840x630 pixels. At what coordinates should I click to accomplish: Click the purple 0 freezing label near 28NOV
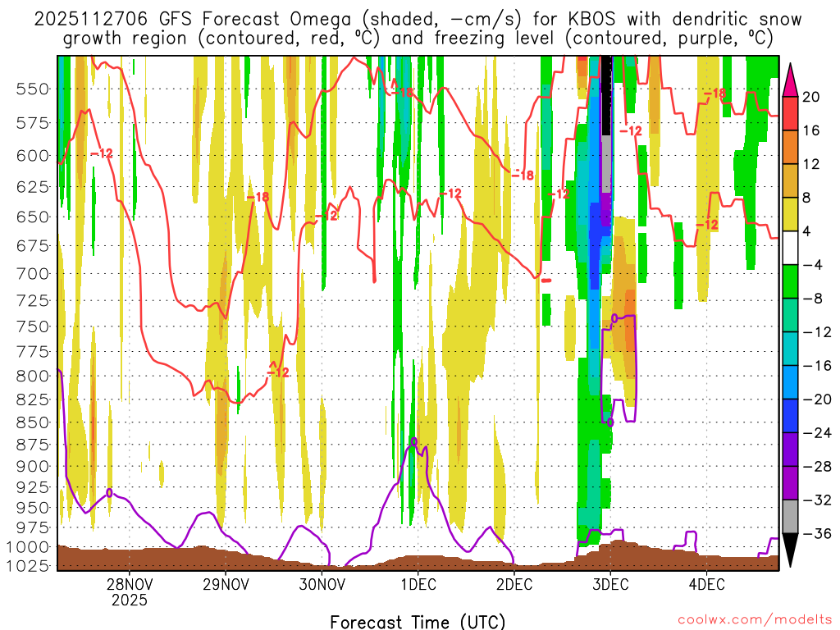tap(109, 492)
